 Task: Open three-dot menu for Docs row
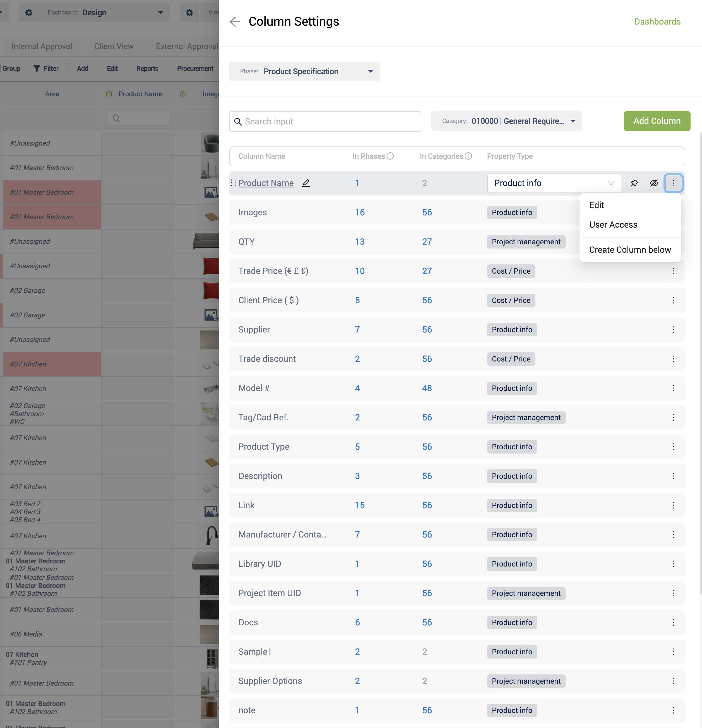coord(673,623)
